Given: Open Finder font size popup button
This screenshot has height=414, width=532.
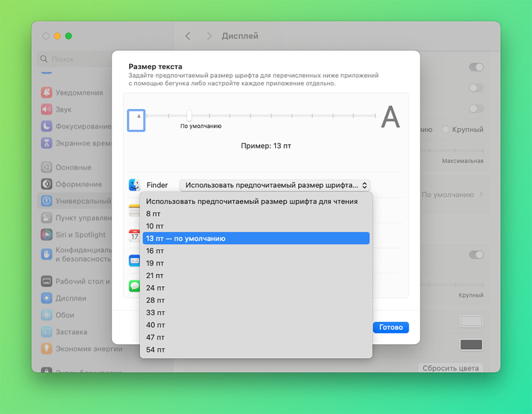Looking at the screenshot, I should [x=275, y=185].
